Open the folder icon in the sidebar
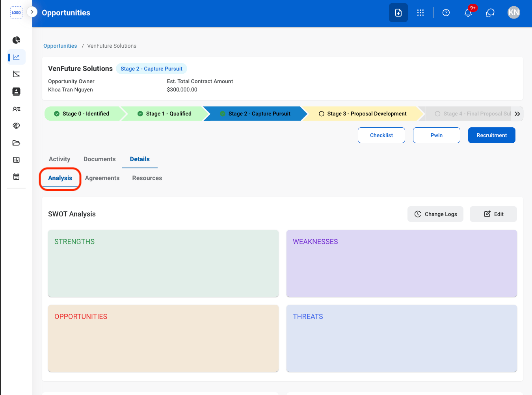This screenshot has width=532, height=395. pos(16,143)
